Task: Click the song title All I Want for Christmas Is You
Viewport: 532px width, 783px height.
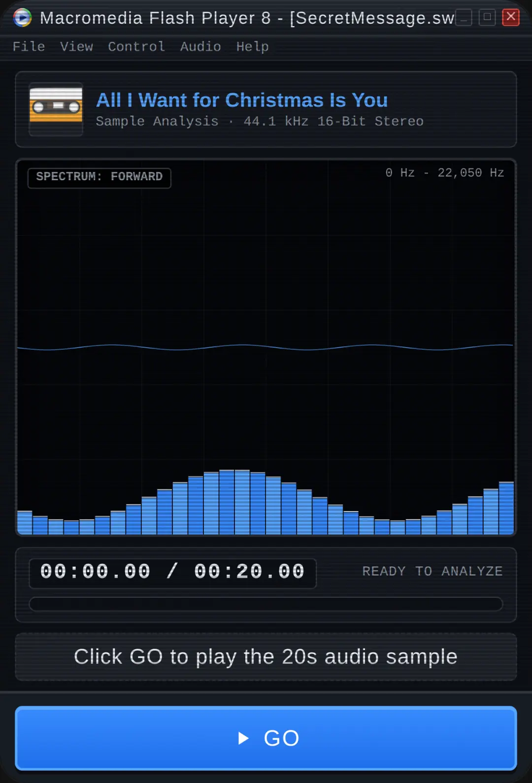Action: click(x=242, y=100)
